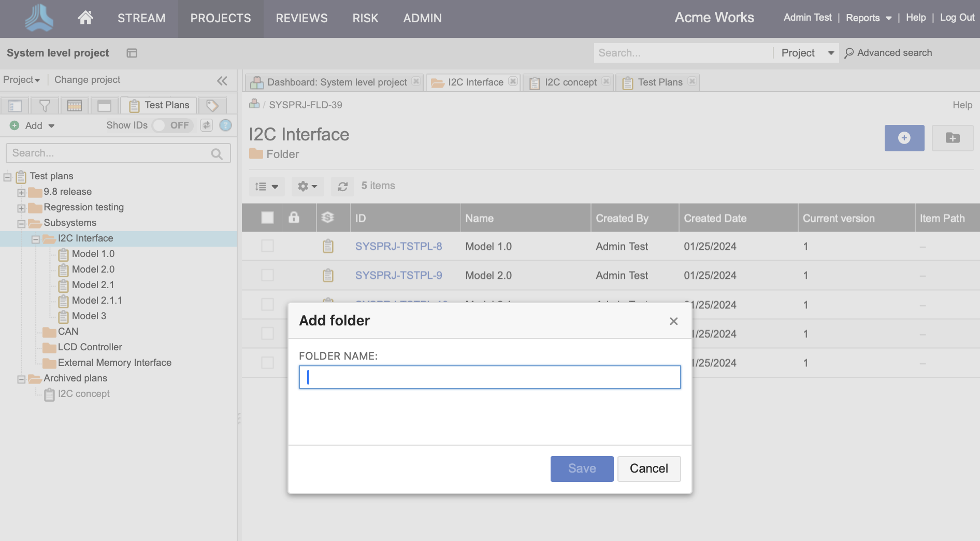
Task: Close the Add folder dialog
Action: pyautogui.click(x=674, y=321)
